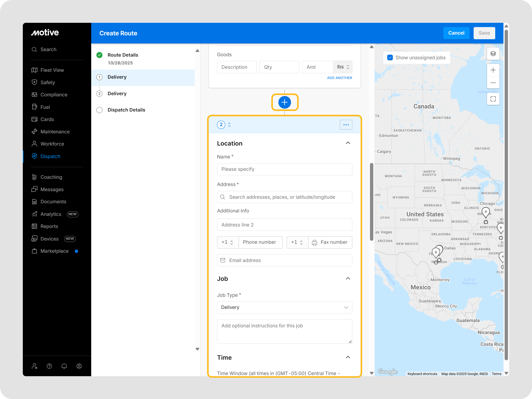
Task: Open the Job Type Delivery dropdown
Action: click(284, 307)
